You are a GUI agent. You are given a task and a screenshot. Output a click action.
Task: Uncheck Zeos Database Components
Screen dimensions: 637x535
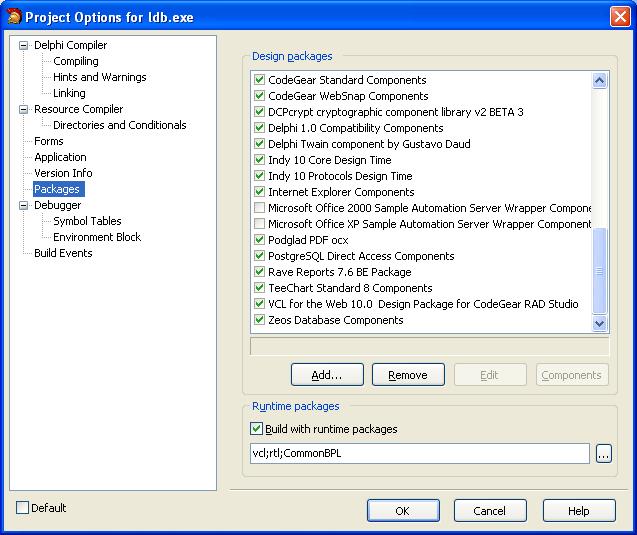[x=259, y=320]
